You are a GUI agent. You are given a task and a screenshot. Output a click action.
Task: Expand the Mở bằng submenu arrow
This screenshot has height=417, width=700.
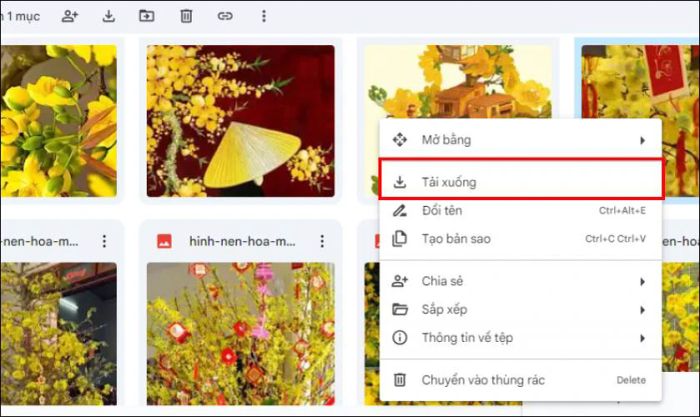coord(642,140)
